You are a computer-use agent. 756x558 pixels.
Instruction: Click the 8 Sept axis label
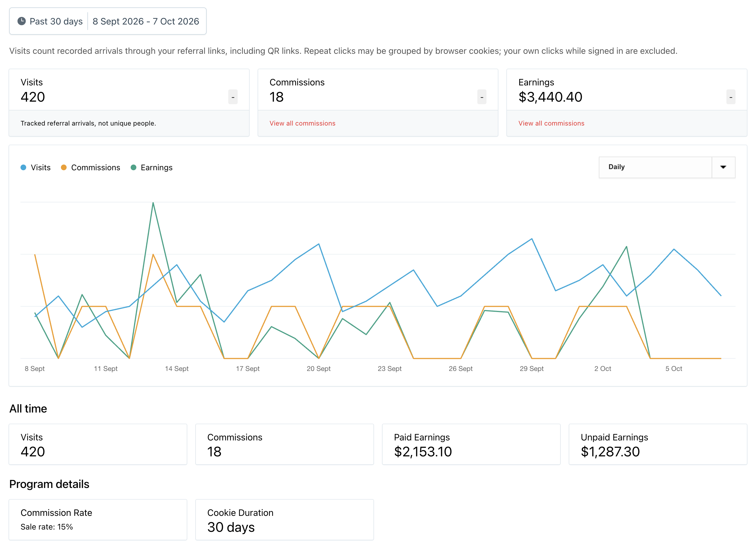pyautogui.click(x=34, y=368)
